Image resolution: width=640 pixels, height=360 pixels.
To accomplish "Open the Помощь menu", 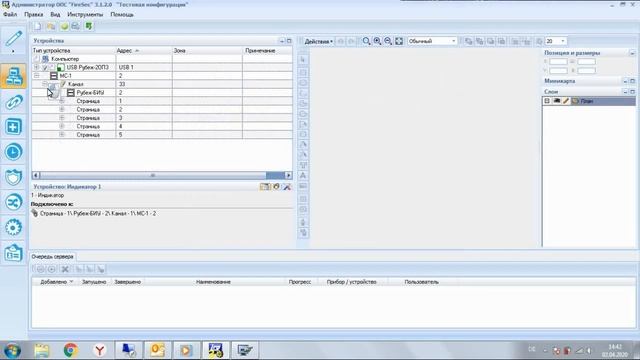I will pyautogui.click(x=122, y=14).
